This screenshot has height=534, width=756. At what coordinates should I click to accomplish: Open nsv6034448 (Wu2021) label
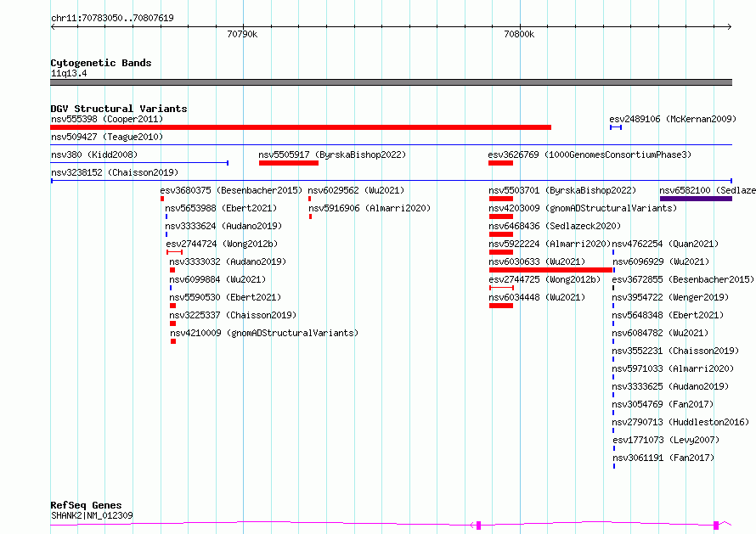537,297
